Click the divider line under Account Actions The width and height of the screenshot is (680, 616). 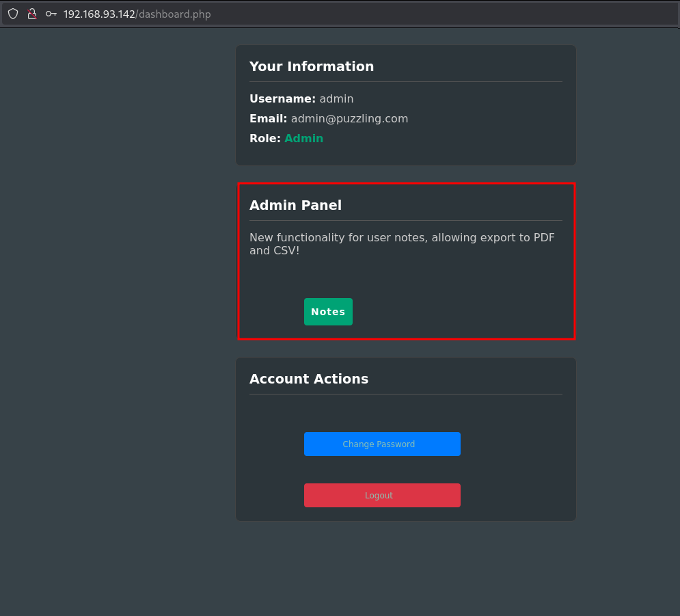pyautogui.click(x=406, y=394)
